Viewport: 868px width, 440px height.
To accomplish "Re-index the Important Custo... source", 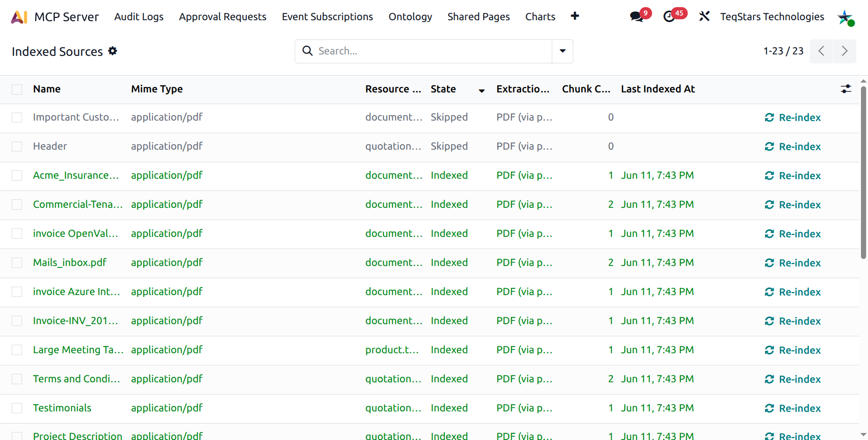I will 792,118.
